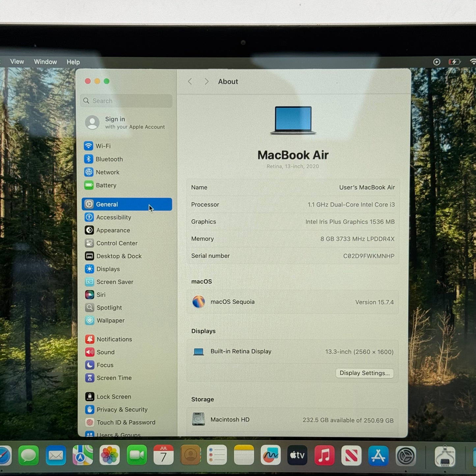Click the 1.1 GHz Dual-Core Intel Core i3 value
476x476 pixels.
point(351,205)
